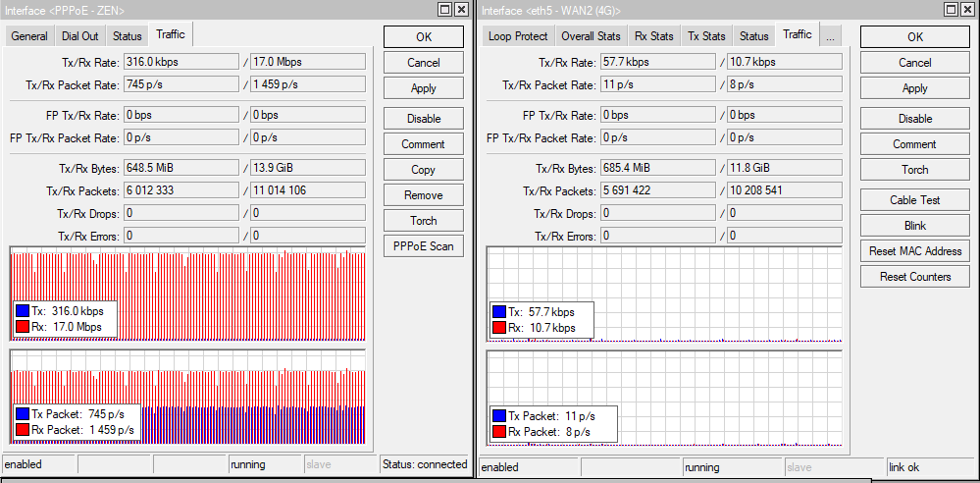This screenshot has width=980, height=483.
Task: Click Tx Bytes field showing 685.4 MiB
Action: tap(658, 168)
